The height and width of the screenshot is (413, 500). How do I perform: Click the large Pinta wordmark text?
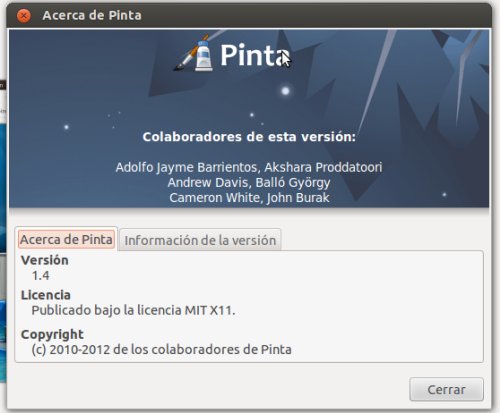pos(255,55)
